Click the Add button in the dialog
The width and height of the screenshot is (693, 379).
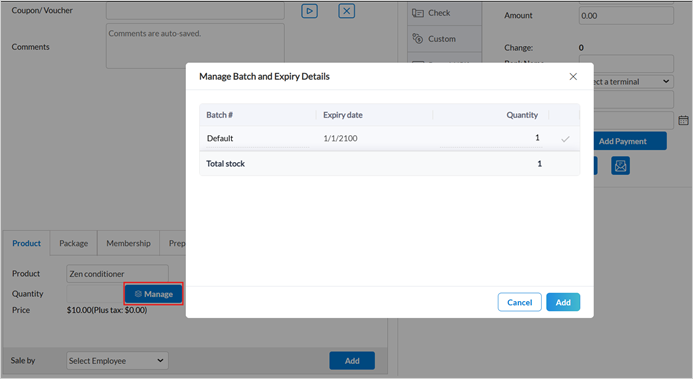click(x=563, y=302)
